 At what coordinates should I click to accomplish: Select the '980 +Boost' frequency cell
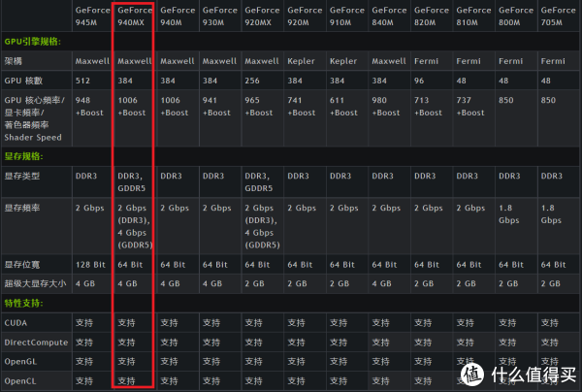(x=386, y=106)
